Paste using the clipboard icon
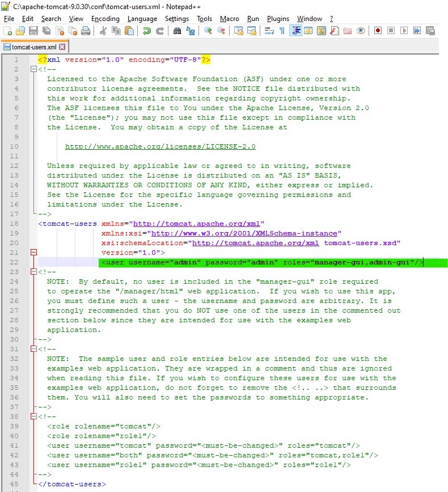This screenshot has height=492, width=448. click(129, 31)
